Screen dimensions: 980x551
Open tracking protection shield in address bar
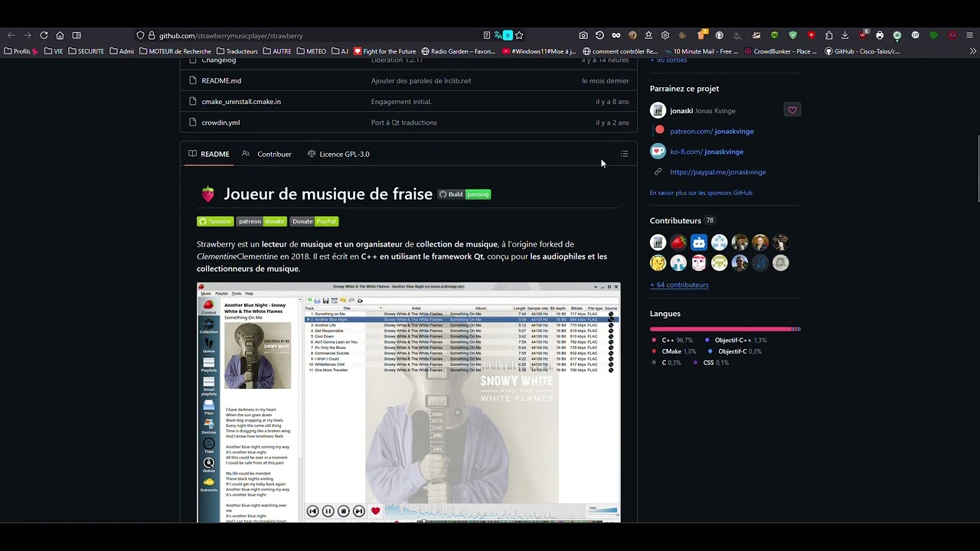click(x=140, y=35)
